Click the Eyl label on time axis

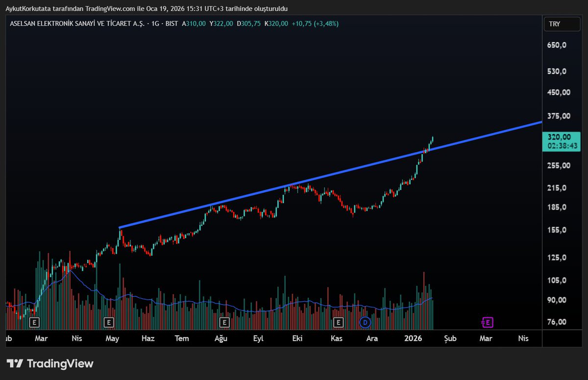pos(257,338)
